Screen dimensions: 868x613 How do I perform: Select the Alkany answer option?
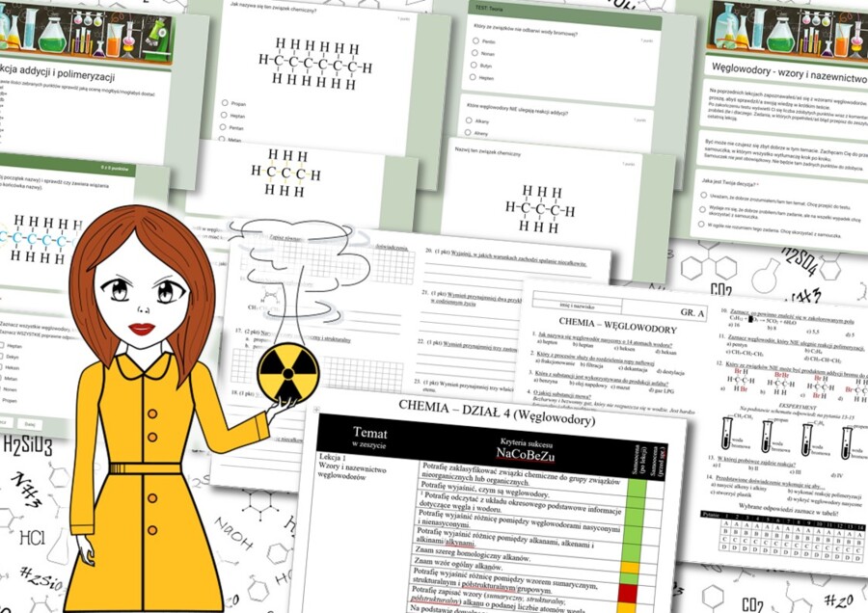click(469, 121)
